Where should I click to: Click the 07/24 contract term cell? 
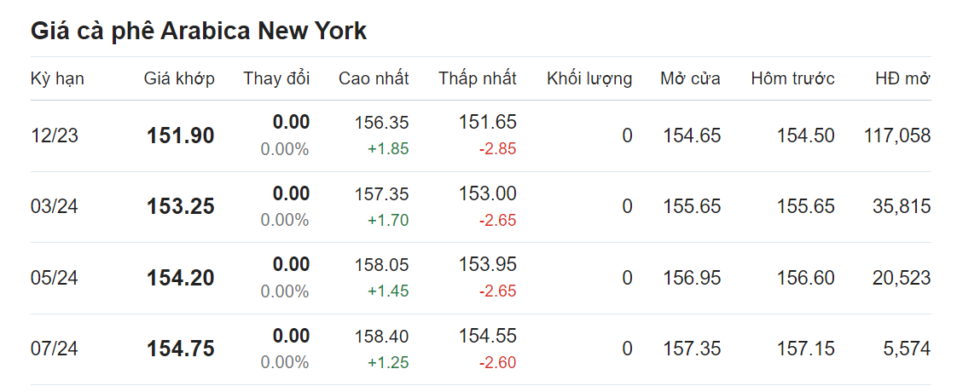tap(55, 349)
